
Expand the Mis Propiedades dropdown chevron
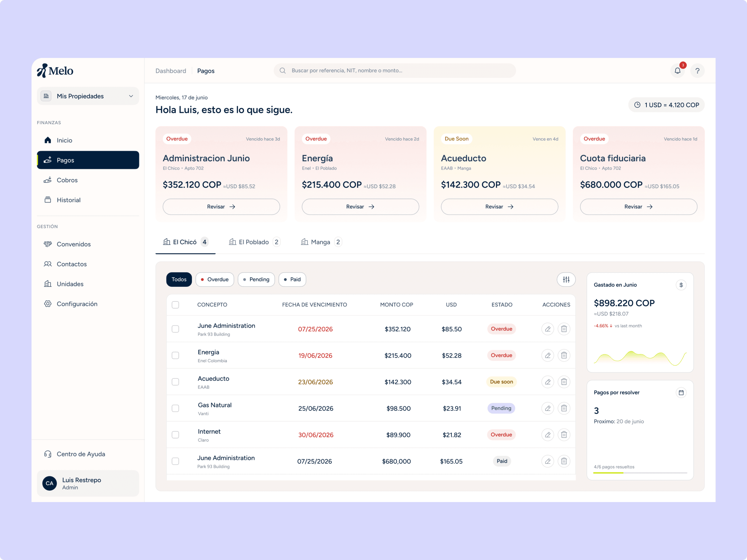point(131,96)
